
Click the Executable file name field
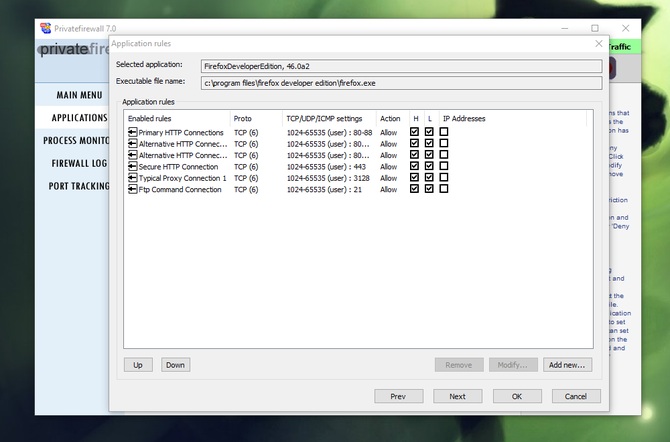tap(402, 83)
